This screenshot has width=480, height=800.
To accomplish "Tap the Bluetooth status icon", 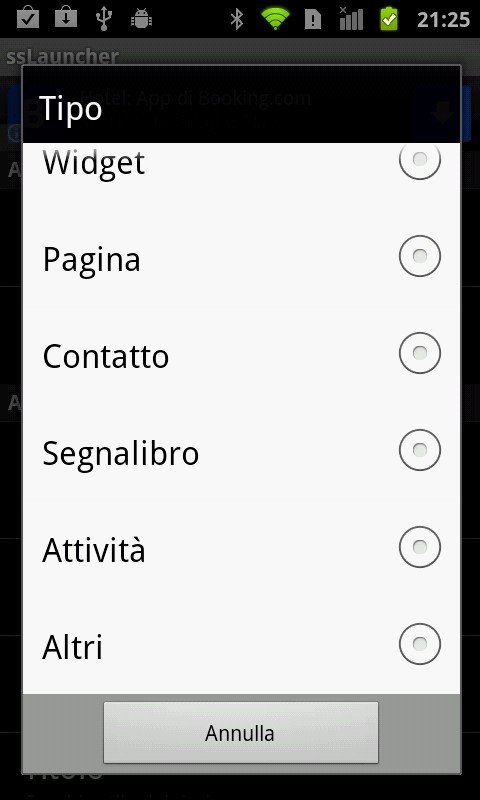I will tap(236, 19).
